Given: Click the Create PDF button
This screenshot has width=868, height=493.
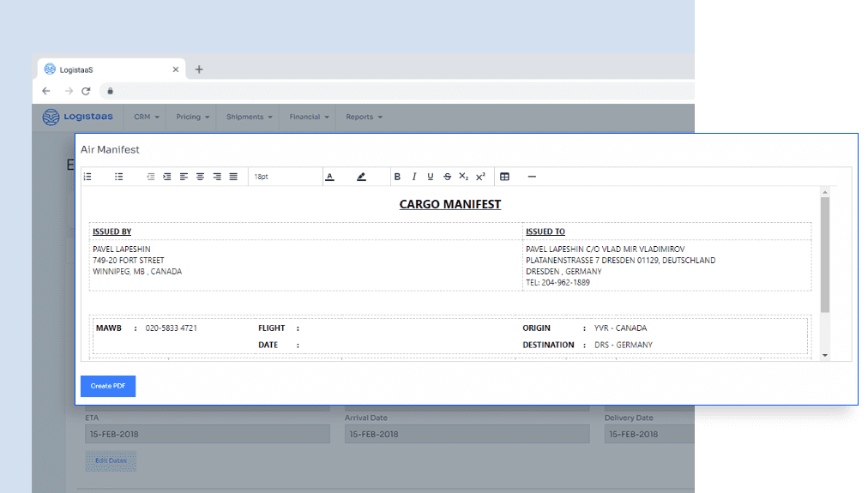Looking at the screenshot, I should [108, 386].
